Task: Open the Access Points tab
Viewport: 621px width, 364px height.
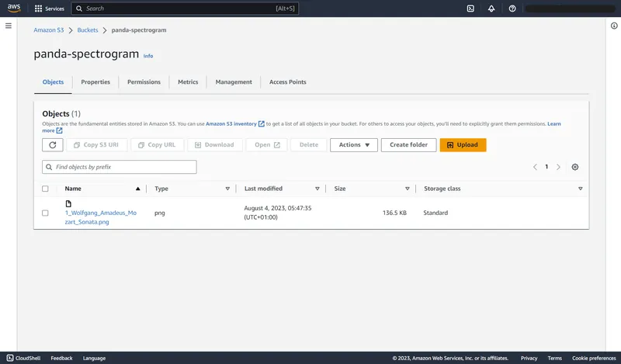Action: (288, 82)
